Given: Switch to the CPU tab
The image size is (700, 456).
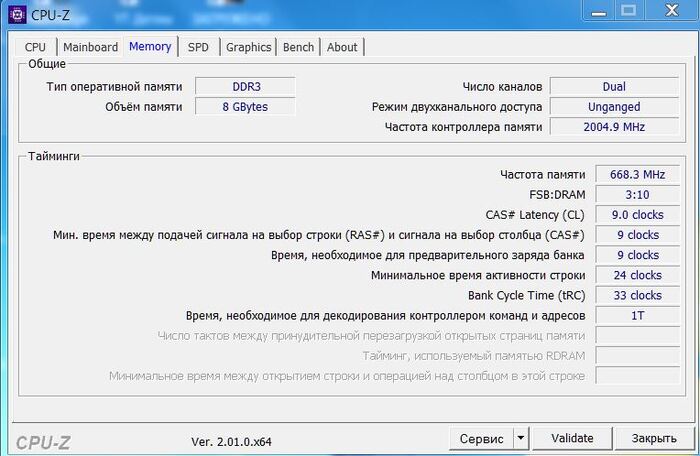Looking at the screenshot, I should pos(35,47).
